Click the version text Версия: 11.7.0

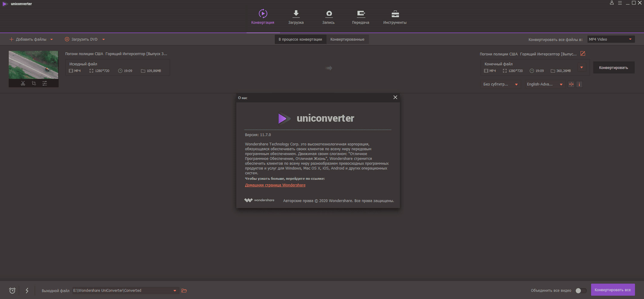pos(258,135)
